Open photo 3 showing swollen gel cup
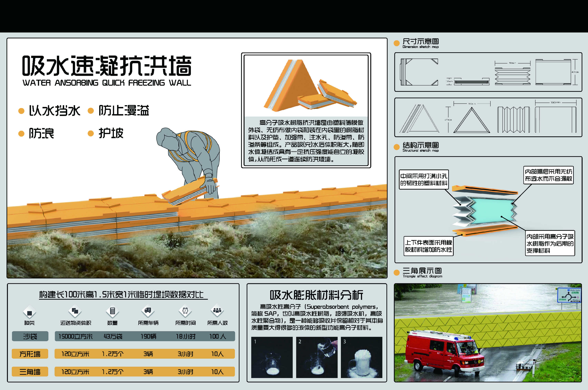Viewport: 588px width, 390px height. click(x=361, y=357)
